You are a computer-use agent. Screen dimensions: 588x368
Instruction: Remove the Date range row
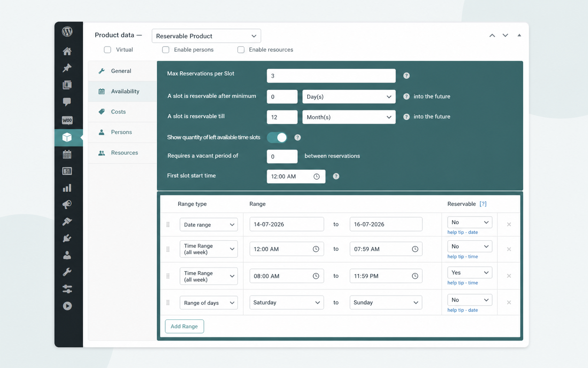pos(509,224)
